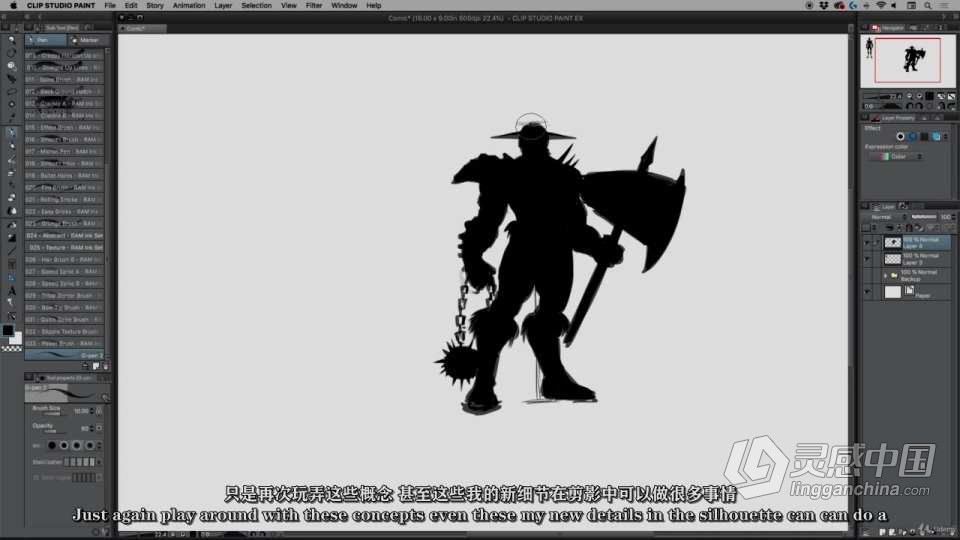The image size is (960, 540).
Task: Select the Operation object tool
Action: click(11, 66)
